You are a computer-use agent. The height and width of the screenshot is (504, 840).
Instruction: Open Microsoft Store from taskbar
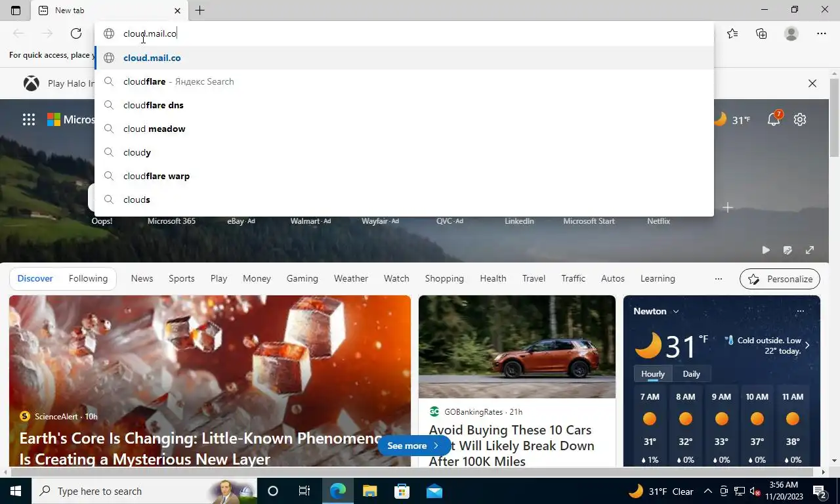(x=402, y=491)
